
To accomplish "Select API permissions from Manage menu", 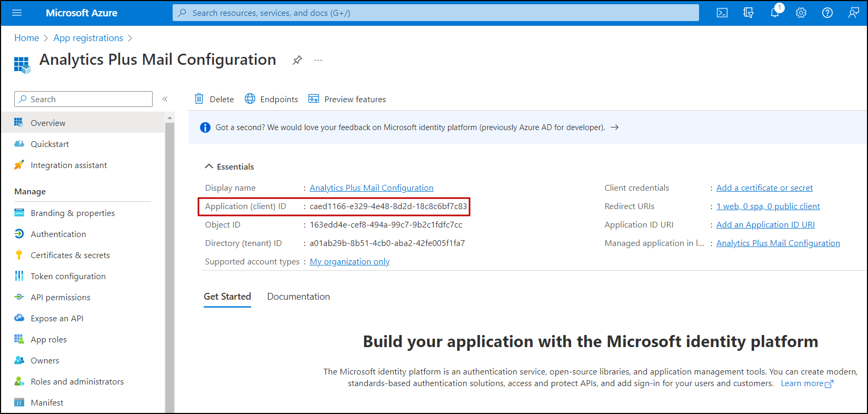I will point(61,297).
